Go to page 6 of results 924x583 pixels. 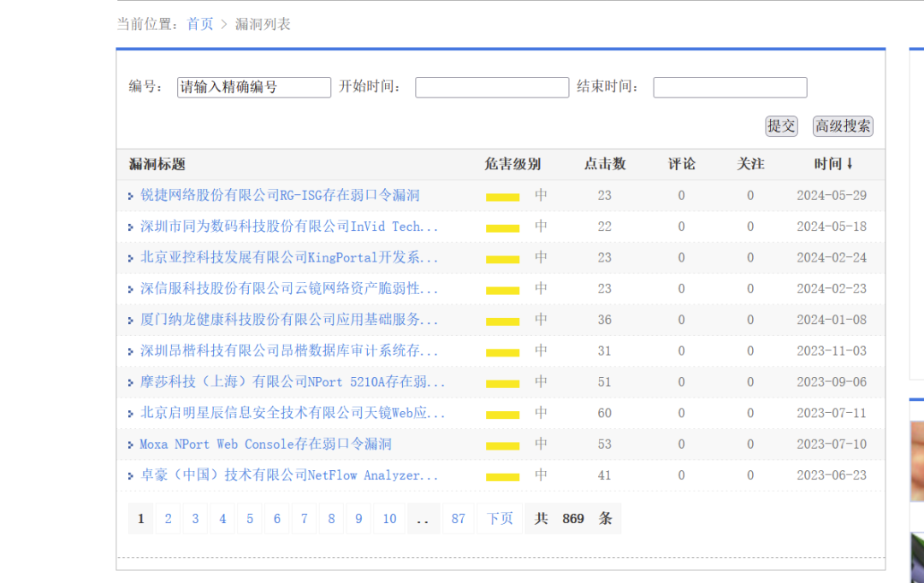(x=277, y=519)
